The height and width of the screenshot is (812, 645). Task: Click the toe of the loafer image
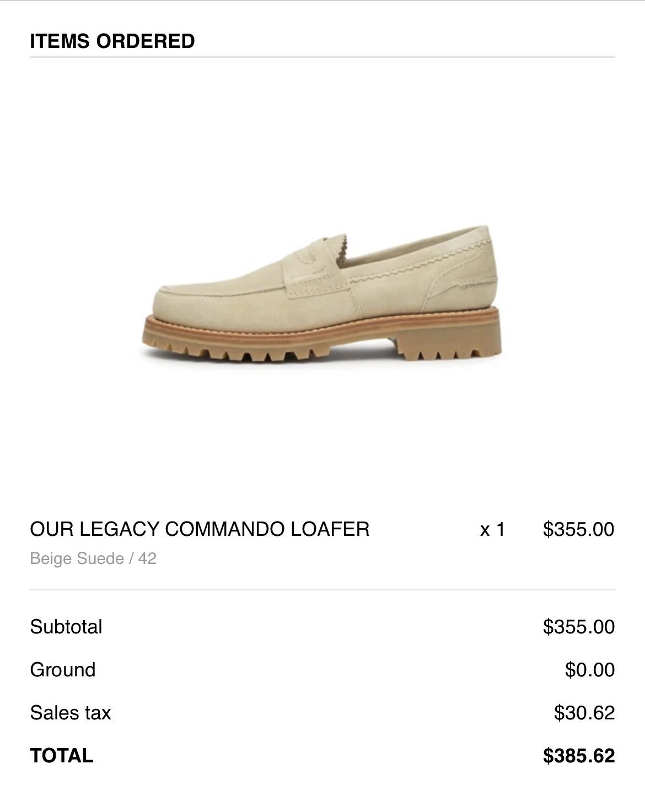coord(176,303)
